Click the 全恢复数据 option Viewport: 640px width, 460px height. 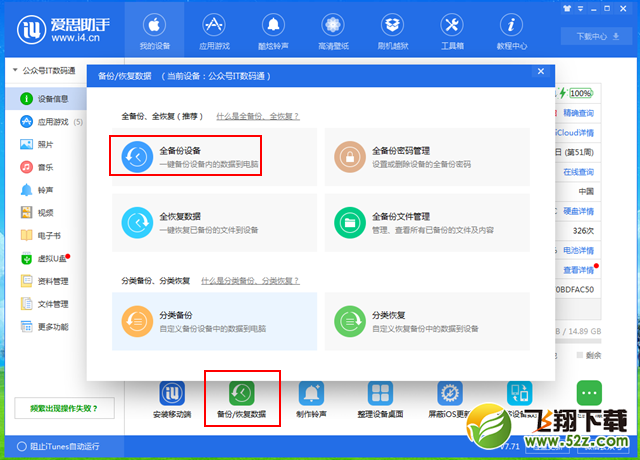pos(214,223)
